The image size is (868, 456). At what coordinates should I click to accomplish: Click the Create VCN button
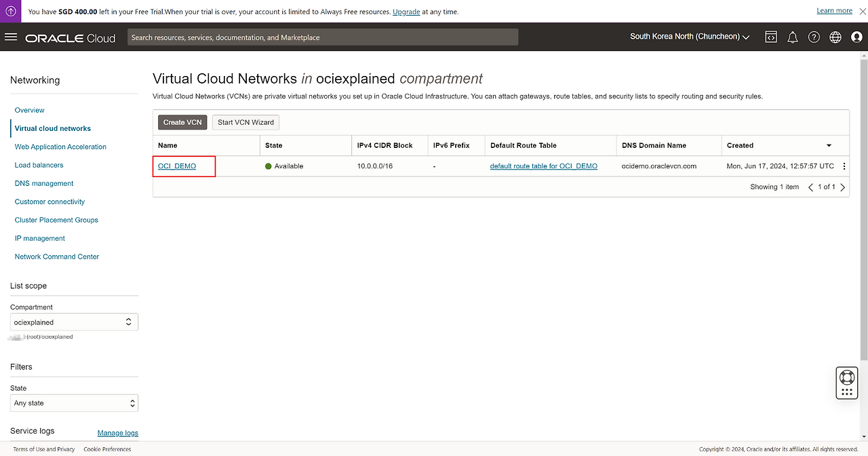pos(182,122)
